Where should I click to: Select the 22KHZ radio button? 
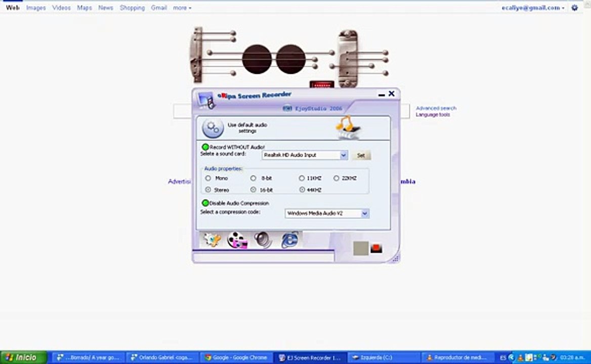336,178
